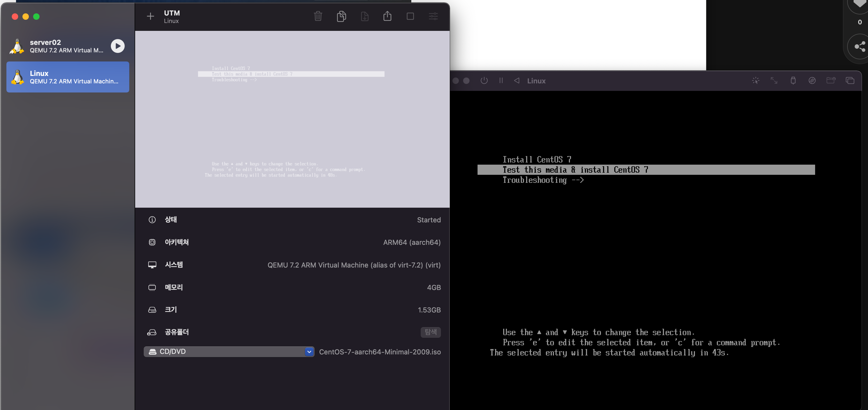Click the 공유폴더 shared folder icon
868x410 pixels.
152,332
